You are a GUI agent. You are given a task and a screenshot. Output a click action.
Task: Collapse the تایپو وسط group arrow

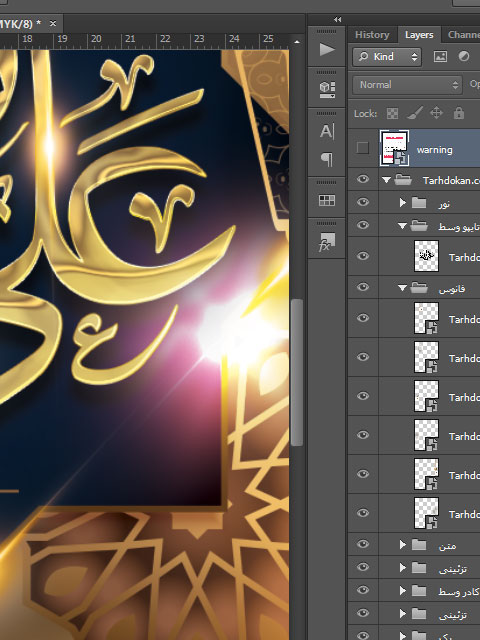402,225
